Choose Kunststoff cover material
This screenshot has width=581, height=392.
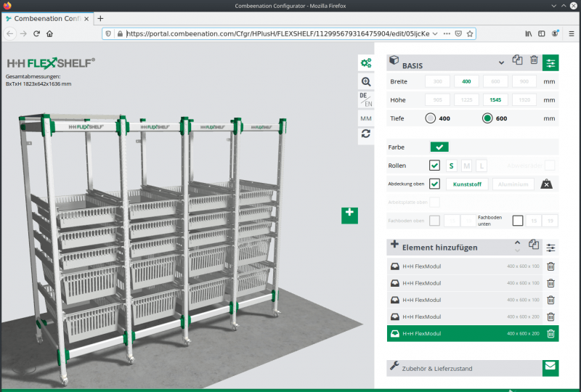467,184
